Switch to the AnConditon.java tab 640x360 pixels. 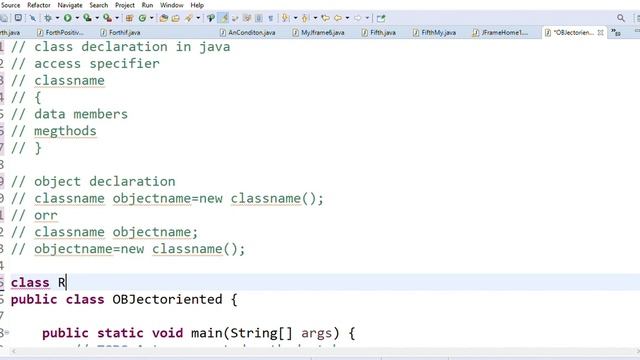(247, 32)
